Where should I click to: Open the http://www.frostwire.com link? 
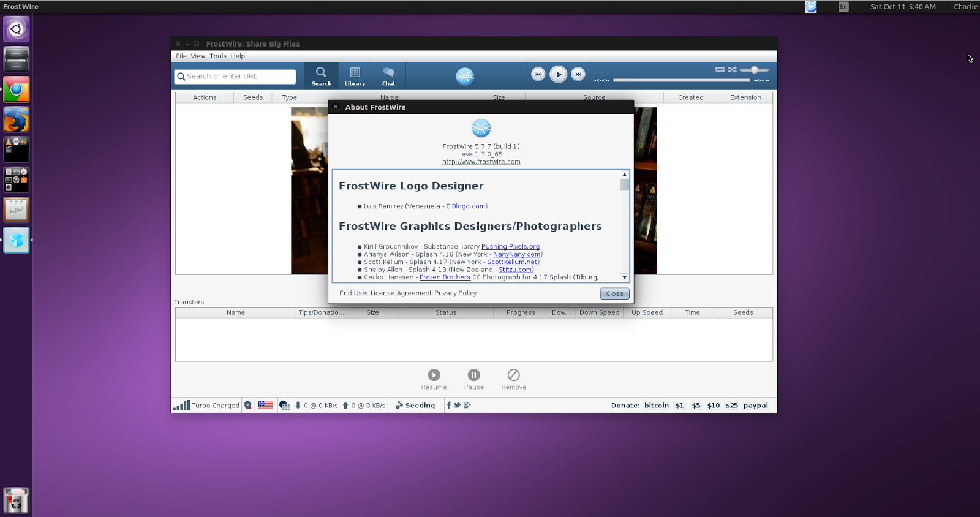pyautogui.click(x=481, y=162)
